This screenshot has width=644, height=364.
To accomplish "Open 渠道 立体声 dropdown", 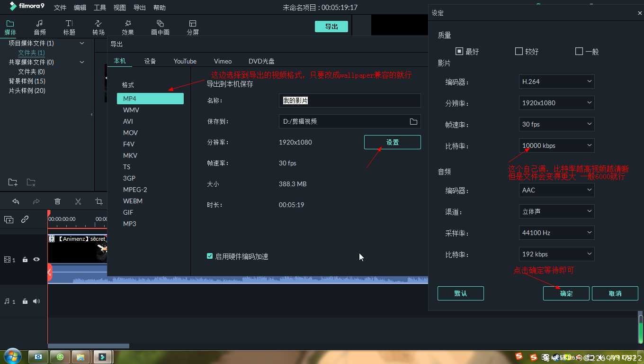I will 556,211.
